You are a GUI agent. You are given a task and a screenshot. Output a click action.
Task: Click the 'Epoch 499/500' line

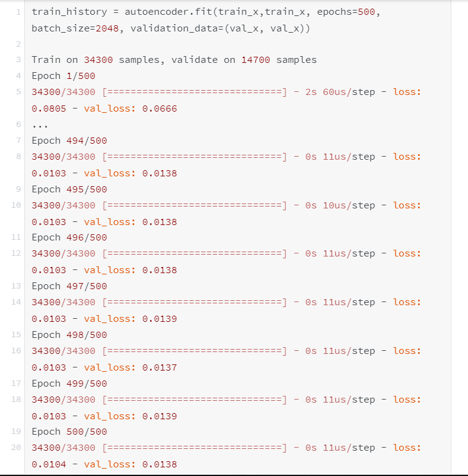pos(69,384)
